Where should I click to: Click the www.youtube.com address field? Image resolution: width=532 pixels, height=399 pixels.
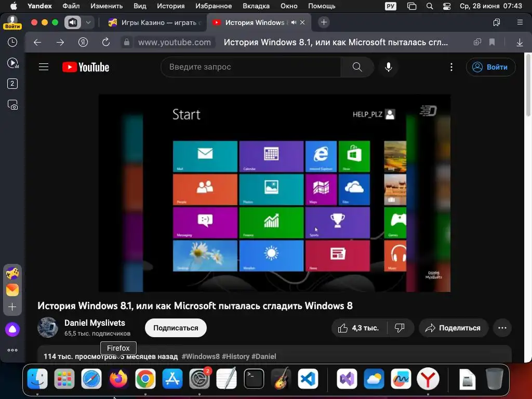(175, 42)
